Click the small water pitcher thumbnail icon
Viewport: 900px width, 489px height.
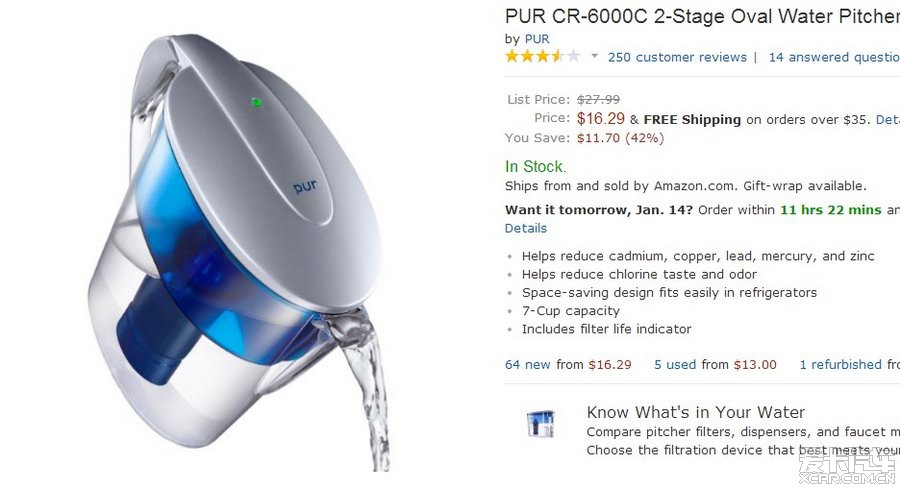541,424
